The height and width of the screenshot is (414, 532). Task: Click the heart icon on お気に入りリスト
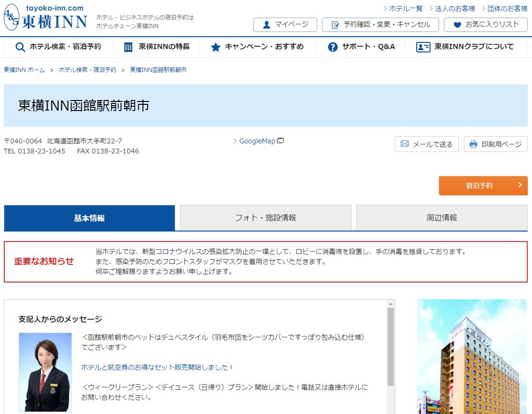pos(457,25)
